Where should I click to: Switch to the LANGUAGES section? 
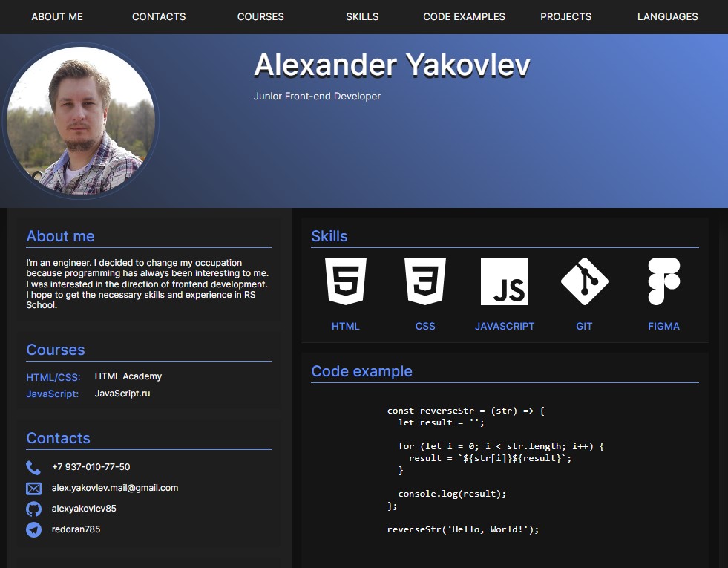(x=666, y=16)
